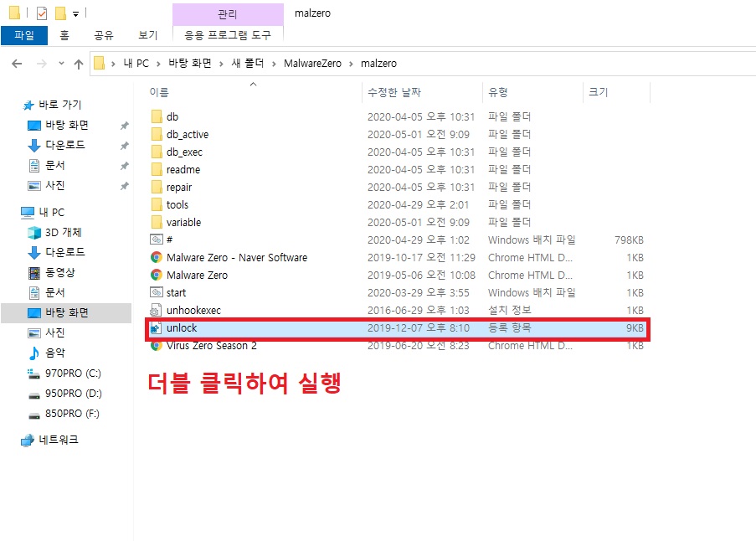Click date 2016-06-29 오후 1:03
The height and width of the screenshot is (541, 756).
pyautogui.click(x=418, y=310)
